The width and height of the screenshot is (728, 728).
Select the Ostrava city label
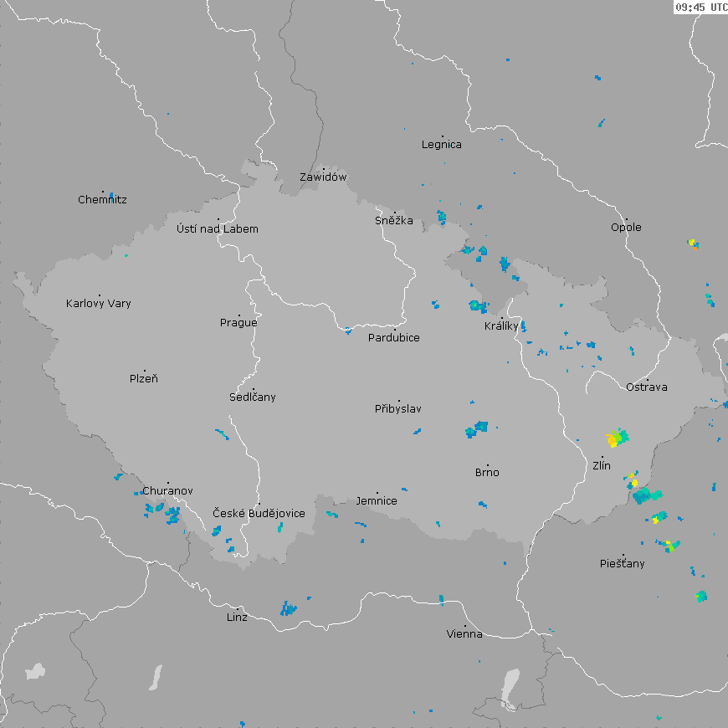pos(647,387)
